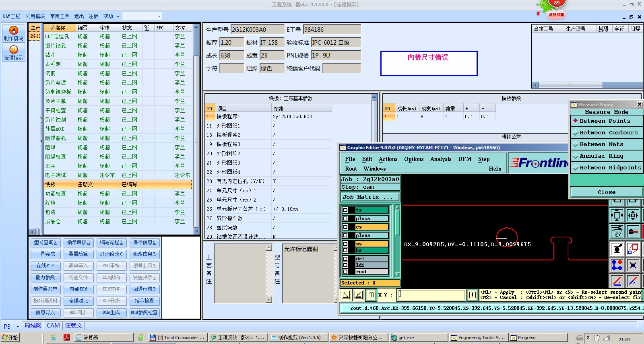
Task: Click the exclamation mark icon after the XY field
Action: coord(473,295)
